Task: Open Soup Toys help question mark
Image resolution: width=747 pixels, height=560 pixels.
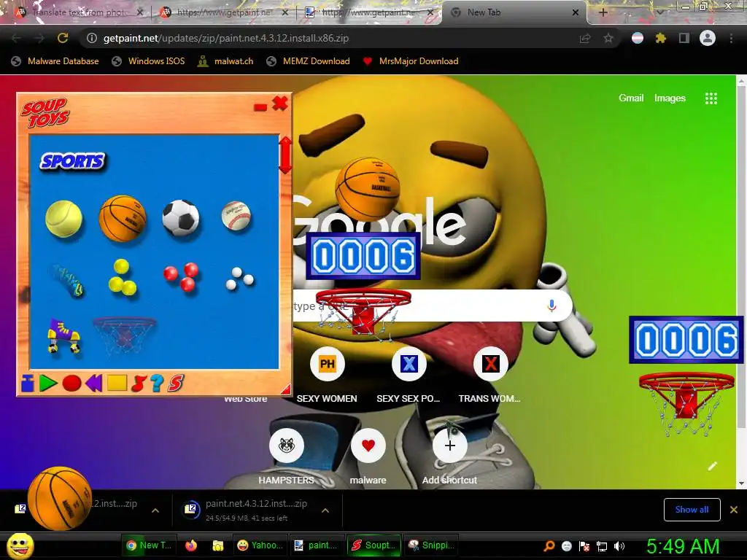Action: pyautogui.click(x=157, y=383)
